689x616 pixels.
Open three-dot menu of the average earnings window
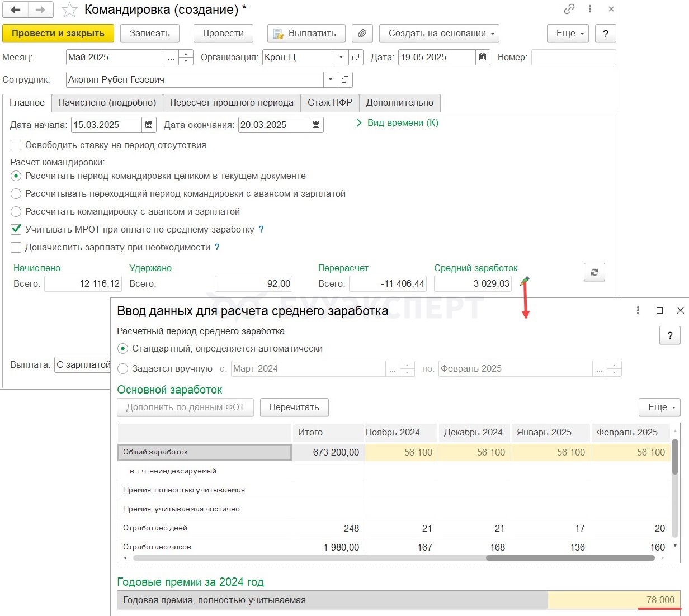pos(638,310)
